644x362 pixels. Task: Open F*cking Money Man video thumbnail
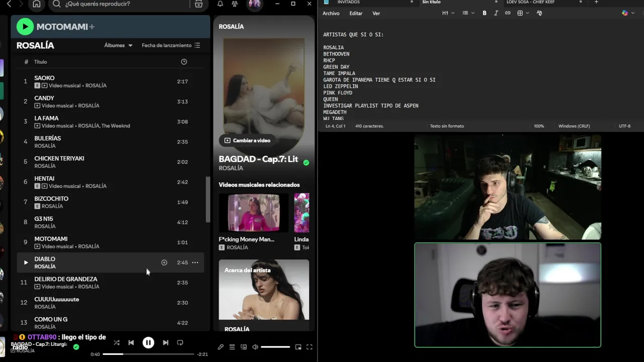pyautogui.click(x=254, y=213)
